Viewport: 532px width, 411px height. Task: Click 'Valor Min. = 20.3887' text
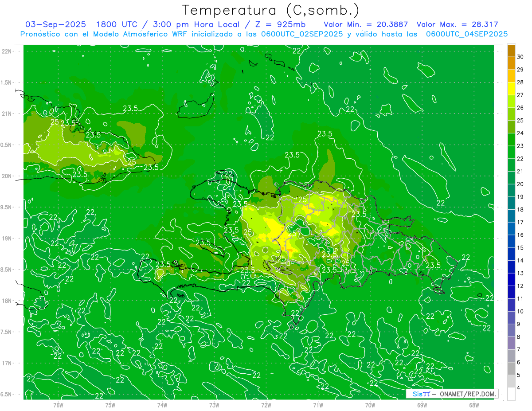[x=366, y=25]
